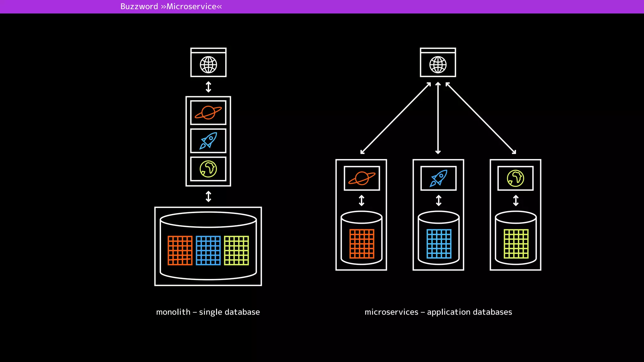Click the "monolith – single database" caption

[x=208, y=312]
